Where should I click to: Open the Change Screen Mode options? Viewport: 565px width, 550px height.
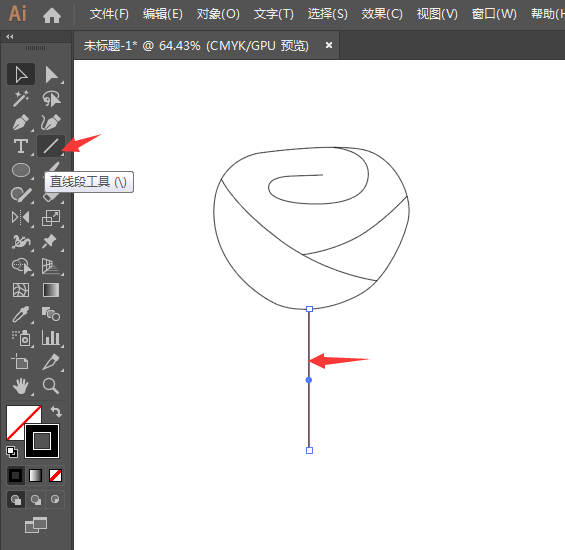tap(36, 525)
